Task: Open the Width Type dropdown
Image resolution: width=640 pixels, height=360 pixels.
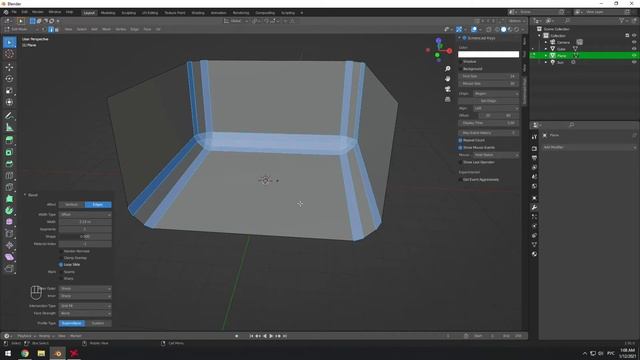Action: (85, 214)
